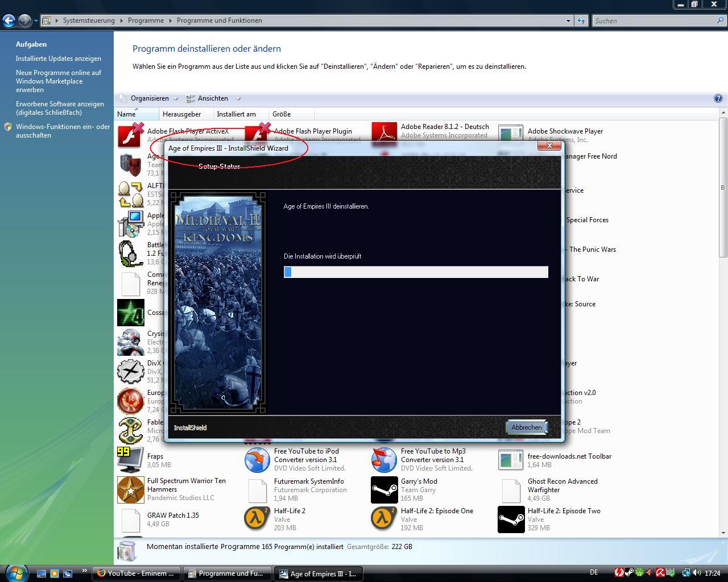This screenshot has height=582, width=728.
Task: Click the volume speaker tray icon
Action: 697,573
